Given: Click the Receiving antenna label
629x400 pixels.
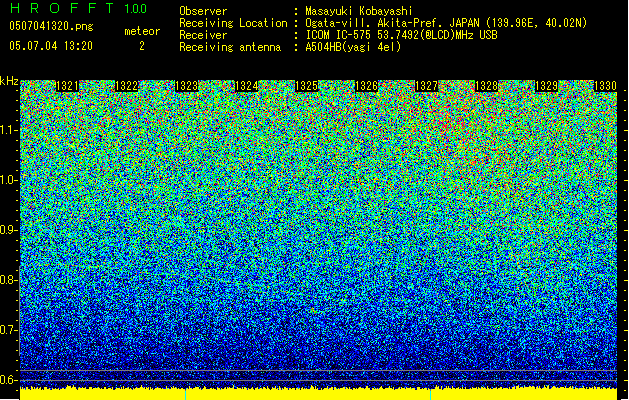Looking at the screenshot, I should [x=230, y=47].
